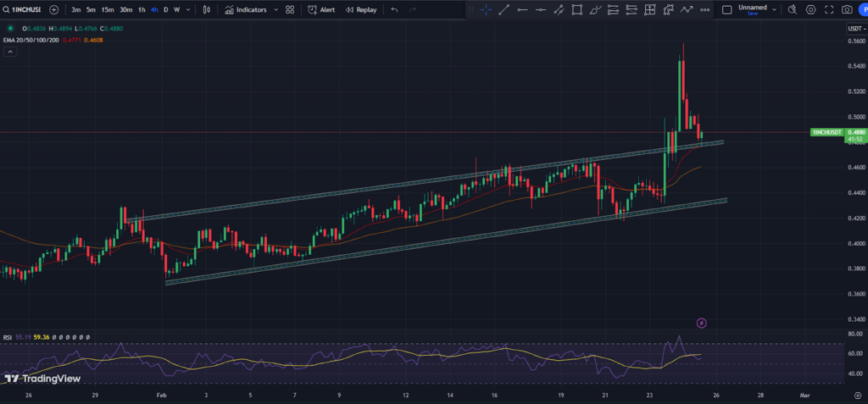Open the quick search icon
Image resolution: width=868 pixels, height=404 pixels.
tap(793, 9)
